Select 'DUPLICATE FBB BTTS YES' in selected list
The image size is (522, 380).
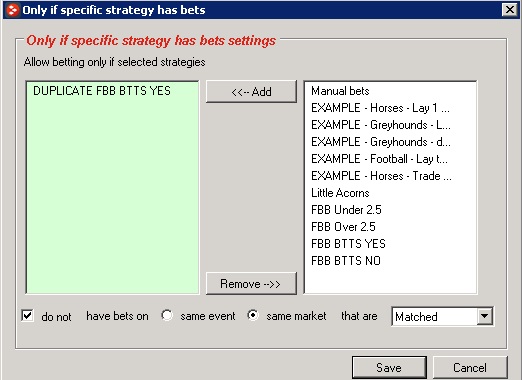102,91
